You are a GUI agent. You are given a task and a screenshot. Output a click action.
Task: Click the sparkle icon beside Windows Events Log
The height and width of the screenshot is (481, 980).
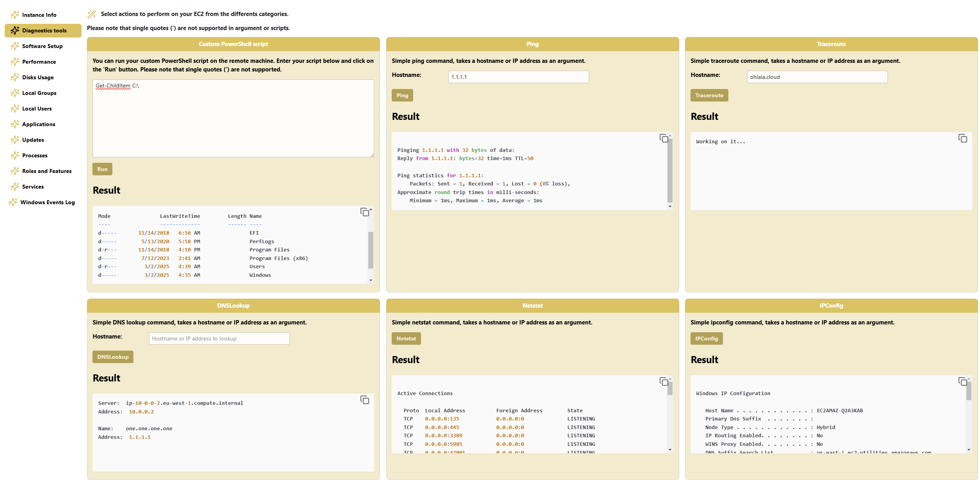coord(13,202)
